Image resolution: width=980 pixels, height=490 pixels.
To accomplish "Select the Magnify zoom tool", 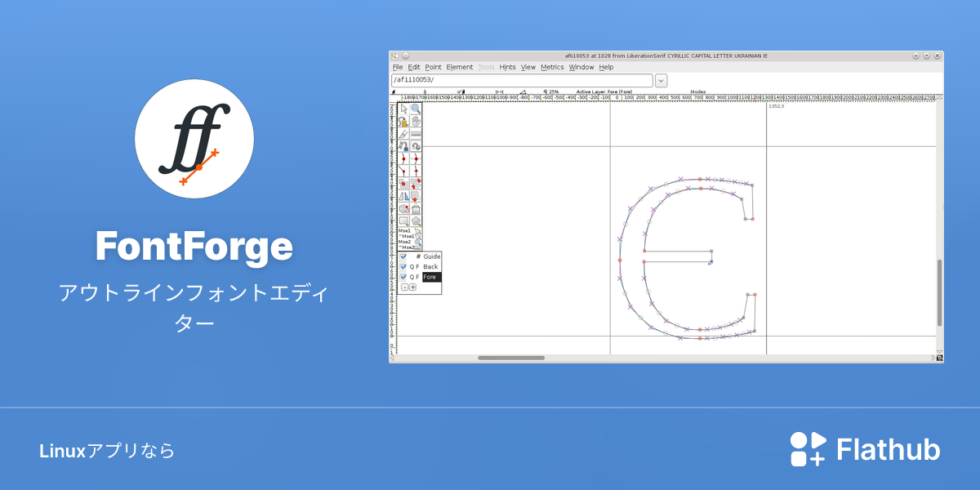I will tap(416, 109).
